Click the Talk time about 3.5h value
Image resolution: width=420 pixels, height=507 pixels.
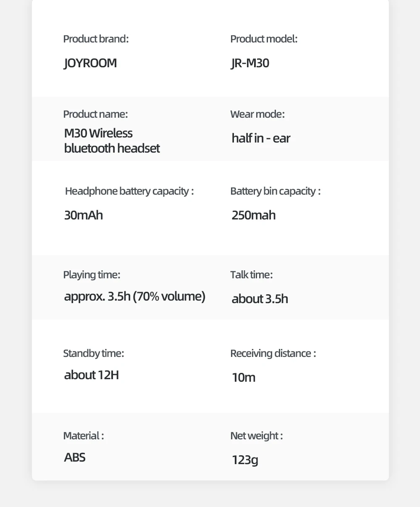(260, 299)
